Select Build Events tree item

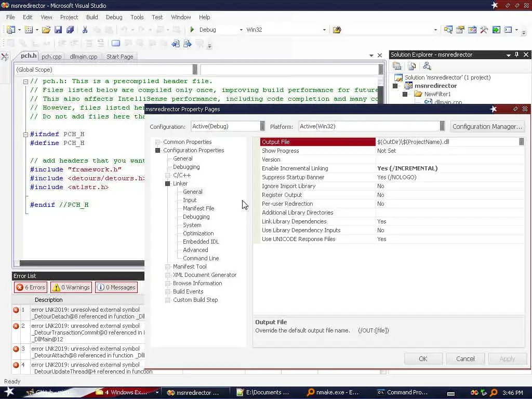188,291
